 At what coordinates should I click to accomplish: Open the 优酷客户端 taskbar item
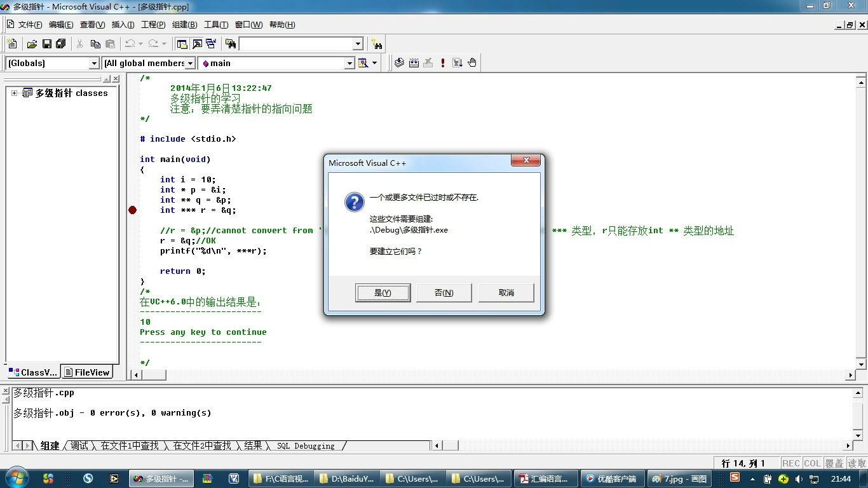pos(613,478)
